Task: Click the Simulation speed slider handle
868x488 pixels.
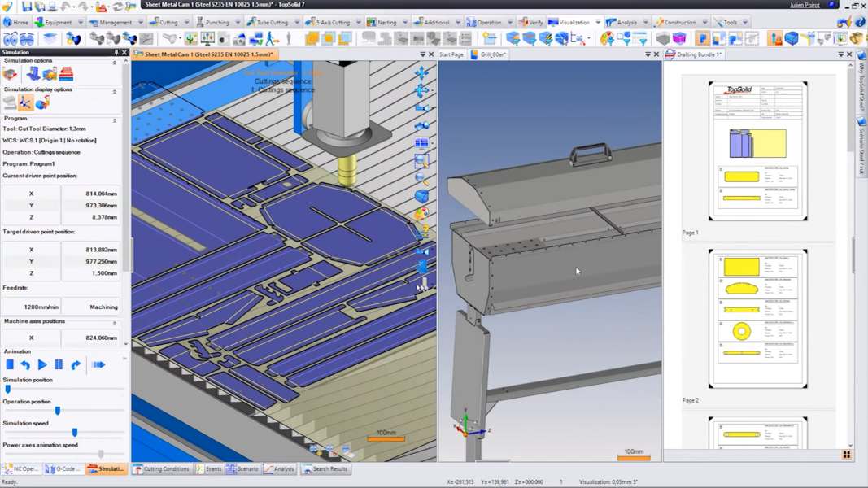Action: (x=75, y=432)
